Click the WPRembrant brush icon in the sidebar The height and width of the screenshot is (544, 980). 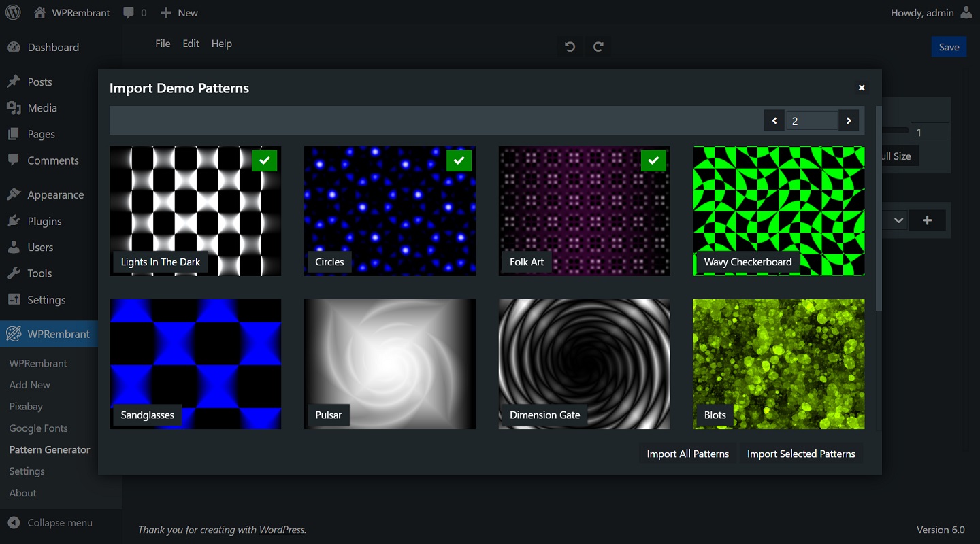pos(15,333)
